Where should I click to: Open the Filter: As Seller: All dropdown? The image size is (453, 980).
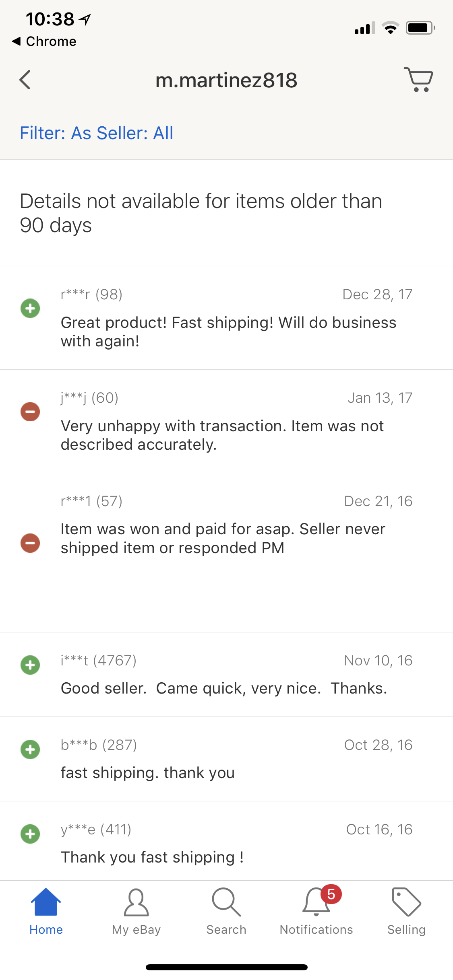[x=97, y=133]
